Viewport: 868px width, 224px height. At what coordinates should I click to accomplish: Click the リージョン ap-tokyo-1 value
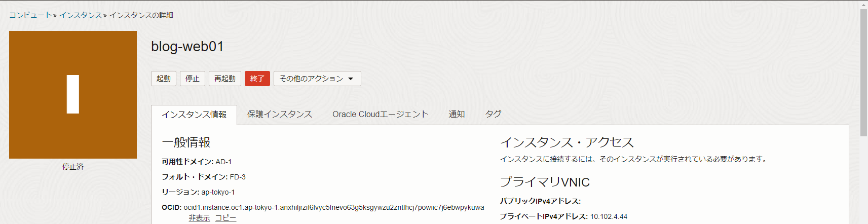click(x=218, y=192)
